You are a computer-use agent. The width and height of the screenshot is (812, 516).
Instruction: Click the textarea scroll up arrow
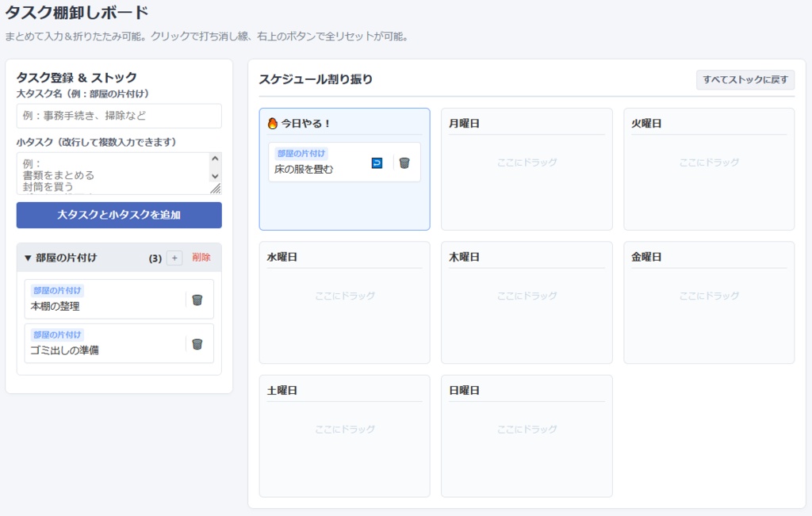[x=216, y=159]
